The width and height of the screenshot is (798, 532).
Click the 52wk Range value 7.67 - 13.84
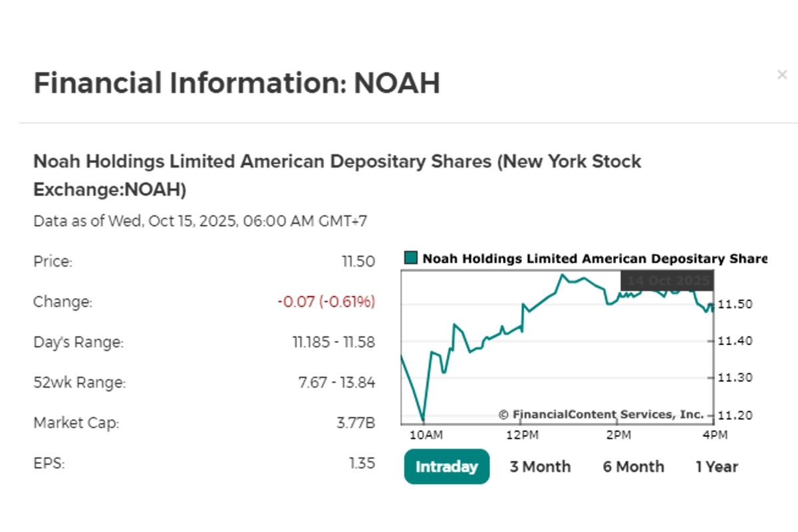click(336, 382)
